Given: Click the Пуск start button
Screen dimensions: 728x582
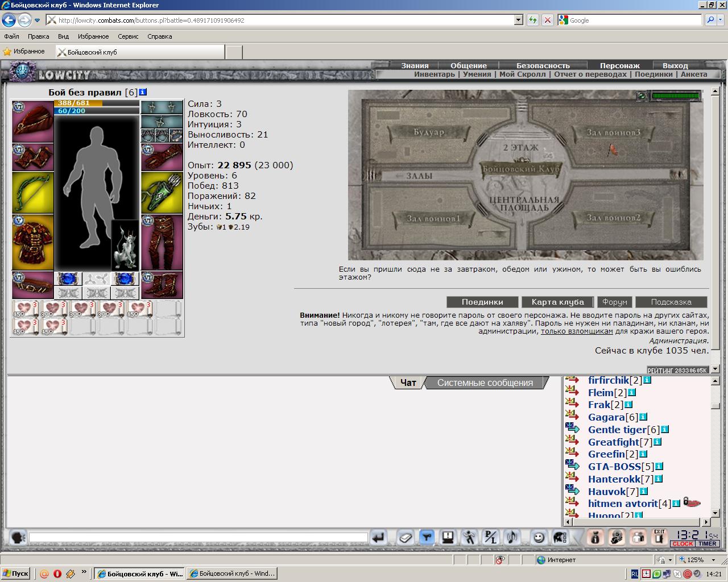Looking at the screenshot, I should pos(16,573).
